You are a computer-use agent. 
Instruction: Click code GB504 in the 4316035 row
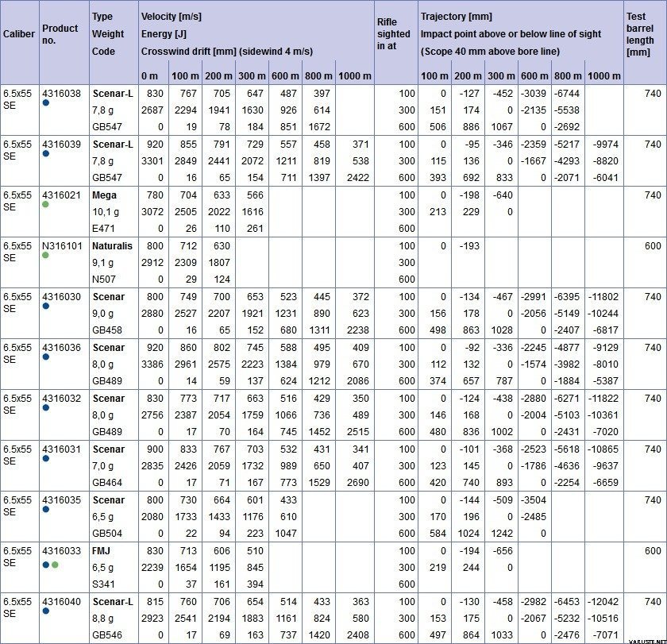click(x=107, y=534)
